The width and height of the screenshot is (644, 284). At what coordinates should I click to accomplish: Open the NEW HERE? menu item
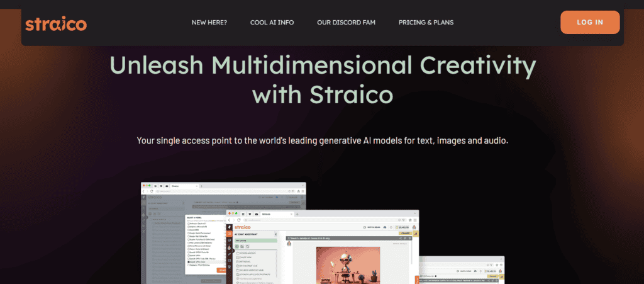(x=209, y=23)
